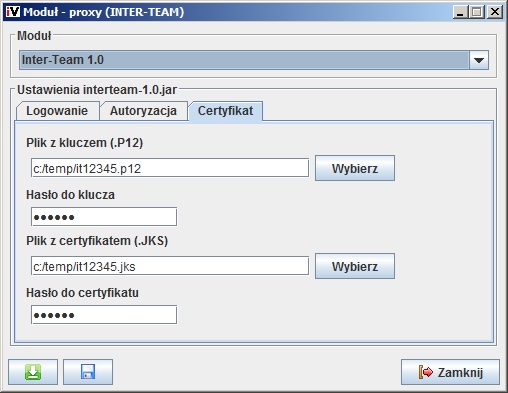Click Wybierz next to the .JKS certificate file
The width and height of the screenshot is (508, 393).
(355, 266)
